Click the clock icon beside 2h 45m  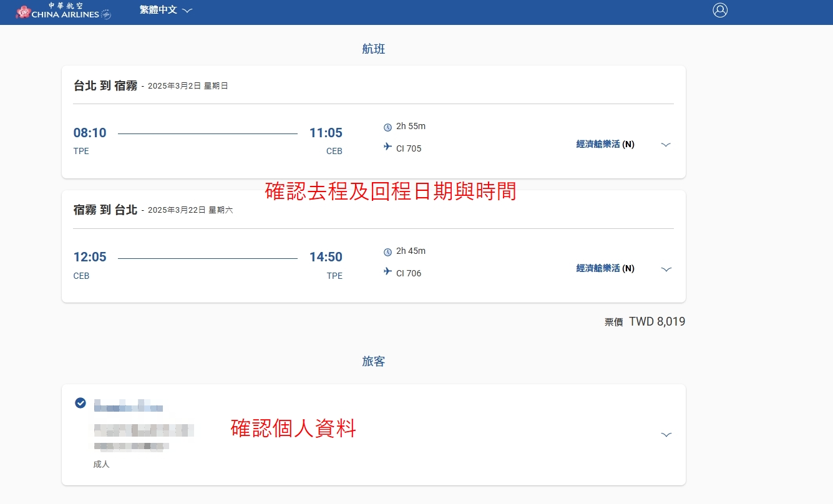point(387,252)
